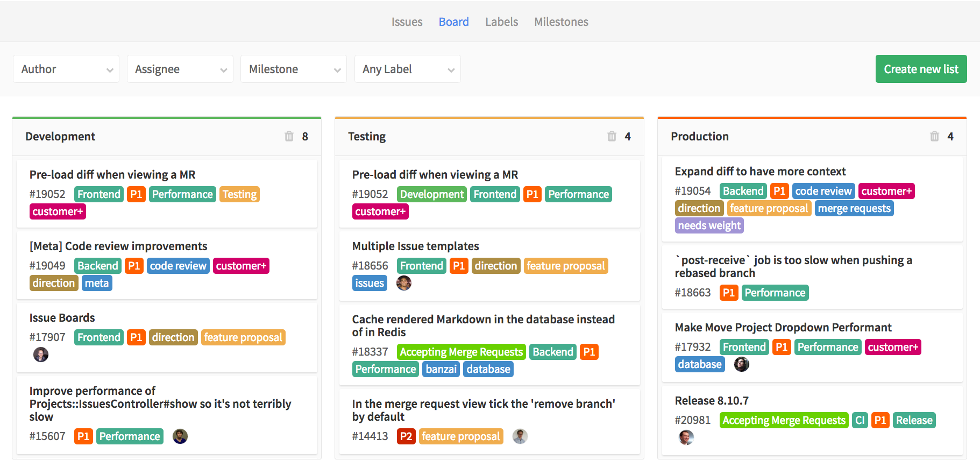Viewport: 980px width, 467px height.
Task: Switch to the Issues tab
Action: pyautogui.click(x=407, y=22)
